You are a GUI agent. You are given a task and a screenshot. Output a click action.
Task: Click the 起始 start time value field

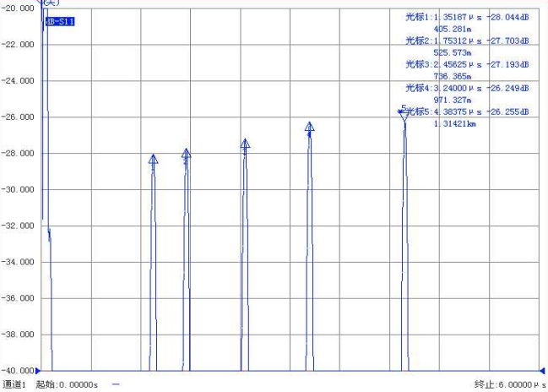pos(68,384)
